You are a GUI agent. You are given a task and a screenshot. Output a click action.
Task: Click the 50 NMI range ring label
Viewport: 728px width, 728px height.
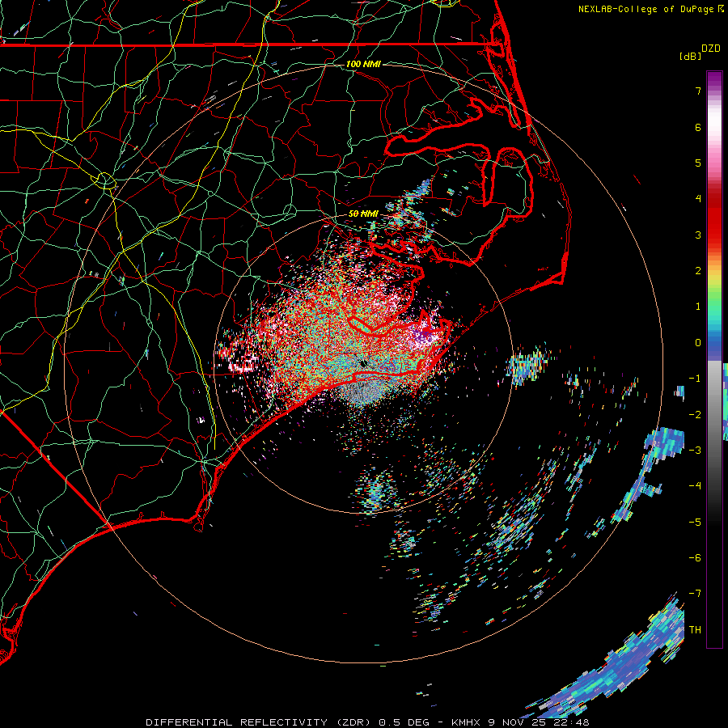point(363,214)
